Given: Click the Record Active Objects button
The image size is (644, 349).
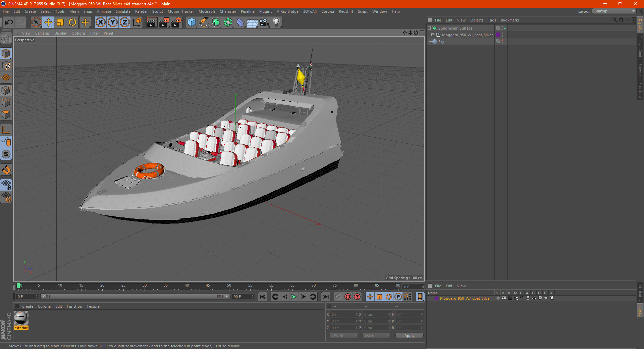Looking at the screenshot, I should [x=338, y=297].
